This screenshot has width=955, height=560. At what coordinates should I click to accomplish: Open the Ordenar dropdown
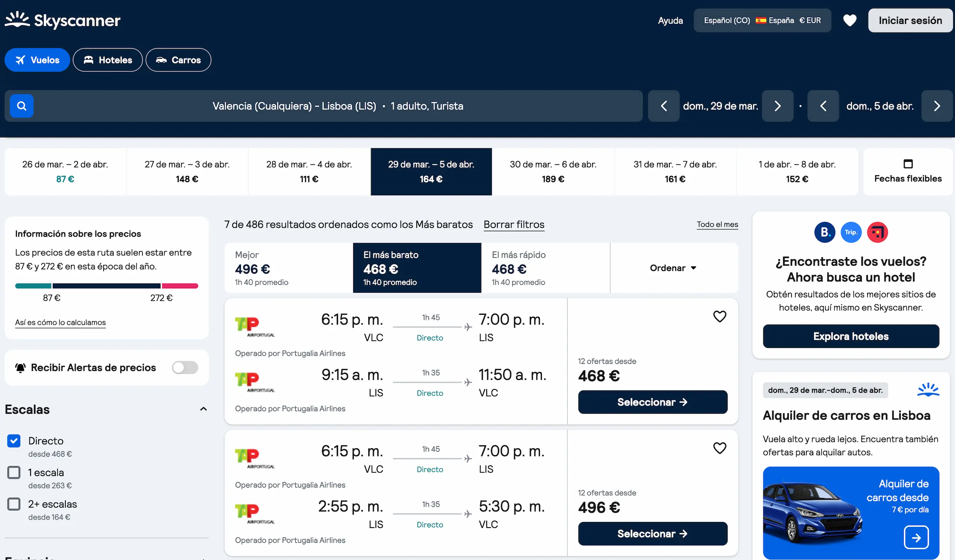pyautogui.click(x=673, y=268)
